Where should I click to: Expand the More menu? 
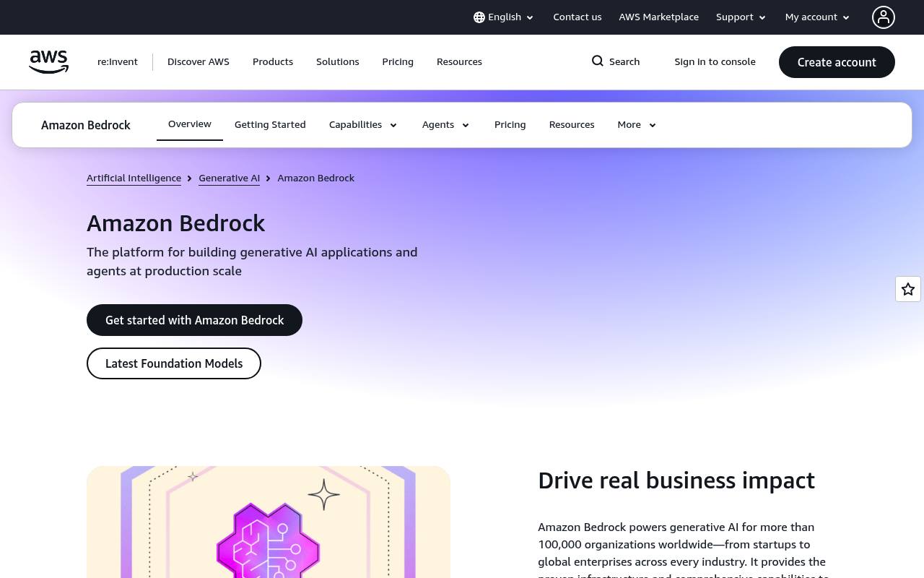click(637, 125)
